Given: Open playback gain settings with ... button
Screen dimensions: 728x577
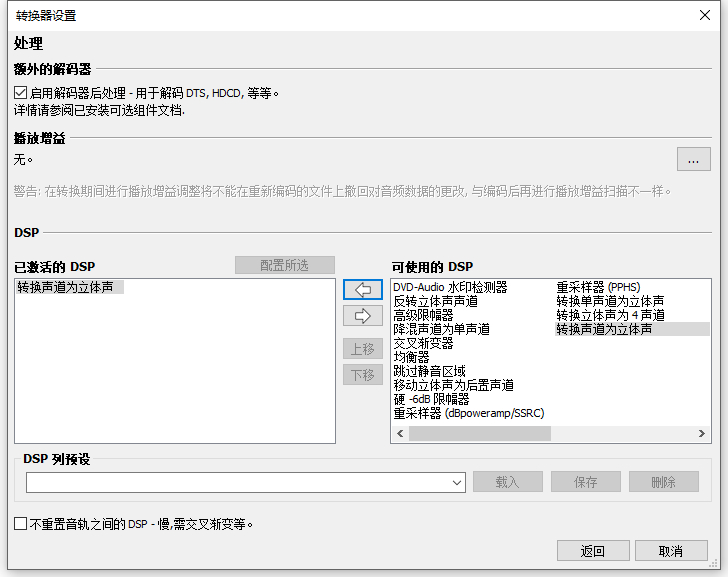Looking at the screenshot, I should (x=693, y=159).
